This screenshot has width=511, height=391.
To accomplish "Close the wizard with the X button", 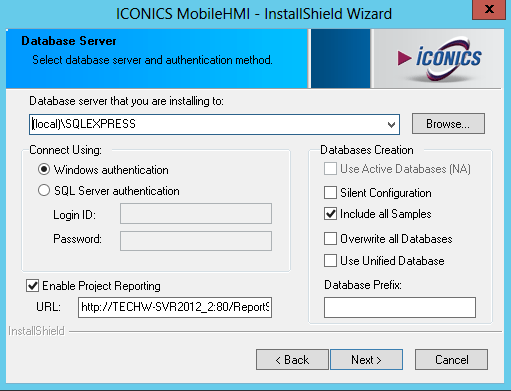I will point(489,9).
